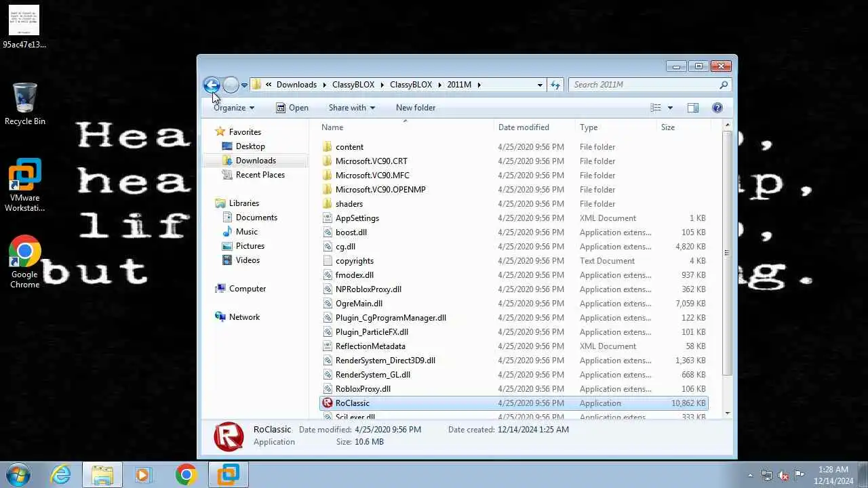Select the first ClassyBLOX breadcrumb segment
This screenshot has width=868, height=488.
[353, 85]
